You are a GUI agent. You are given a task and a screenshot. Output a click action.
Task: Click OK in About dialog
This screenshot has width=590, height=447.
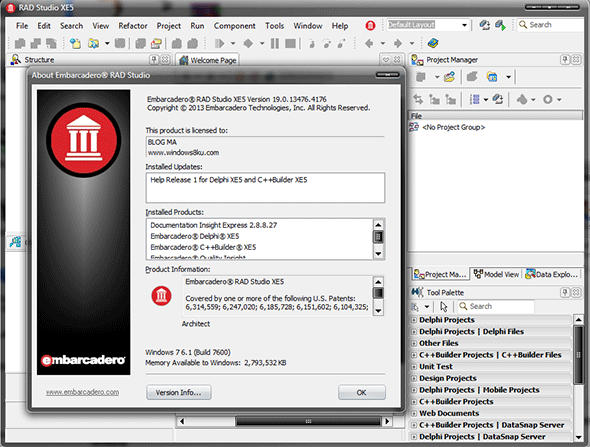pos(362,392)
